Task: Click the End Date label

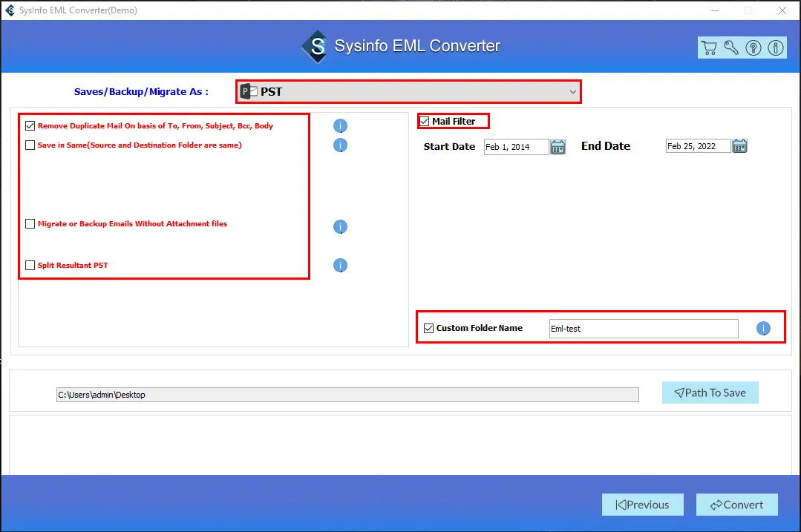Action: point(606,146)
